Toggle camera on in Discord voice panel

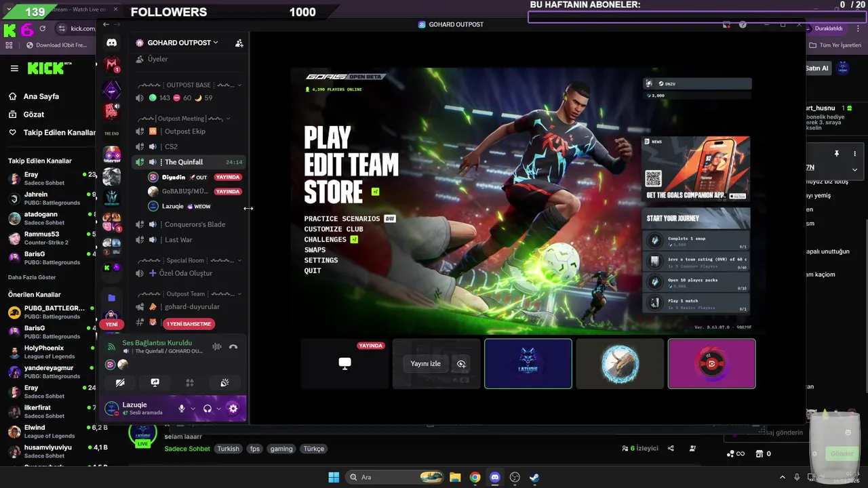(x=120, y=383)
